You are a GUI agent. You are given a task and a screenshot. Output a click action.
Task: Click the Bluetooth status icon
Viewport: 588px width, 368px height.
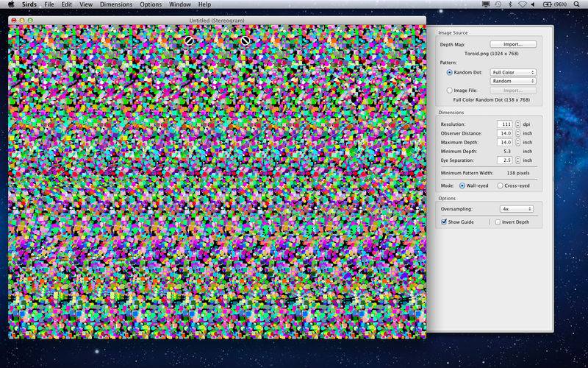click(510, 4)
